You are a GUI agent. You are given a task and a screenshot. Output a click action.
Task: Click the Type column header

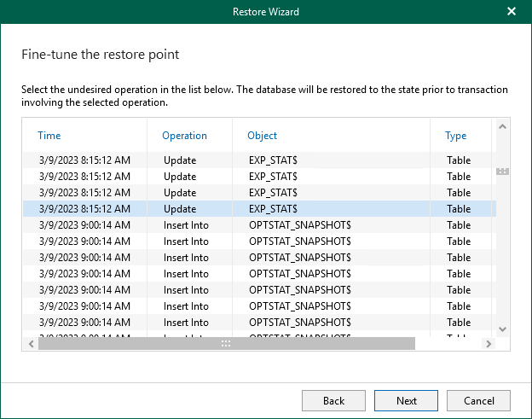pyautogui.click(x=455, y=136)
